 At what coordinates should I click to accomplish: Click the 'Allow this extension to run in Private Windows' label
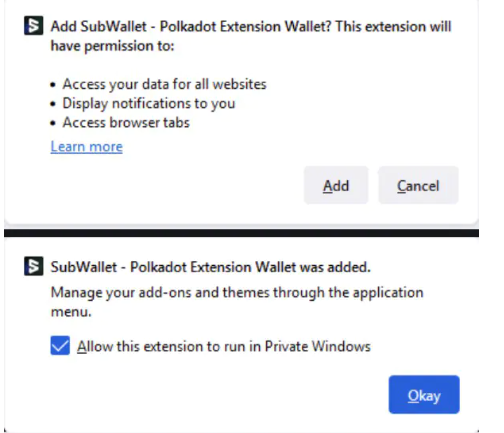point(224,346)
